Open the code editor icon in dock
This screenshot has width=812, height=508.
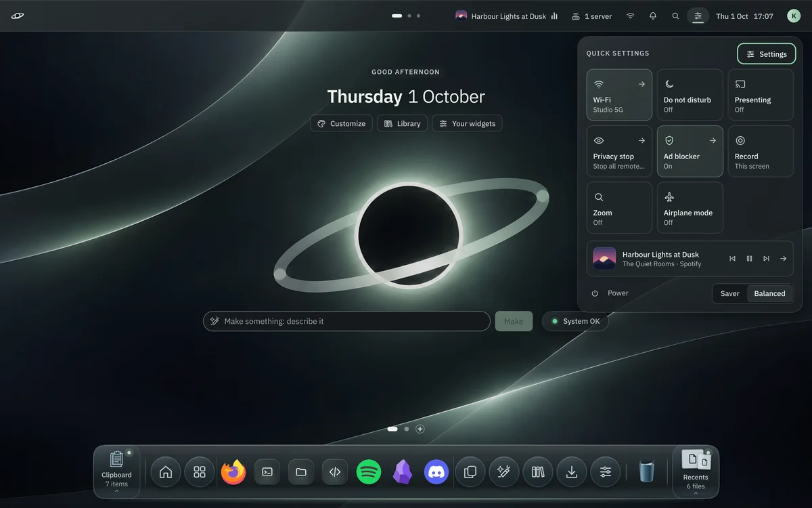[335, 472]
